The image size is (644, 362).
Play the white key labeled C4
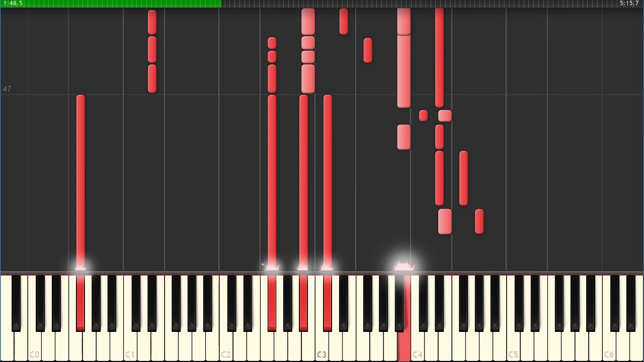(x=418, y=347)
